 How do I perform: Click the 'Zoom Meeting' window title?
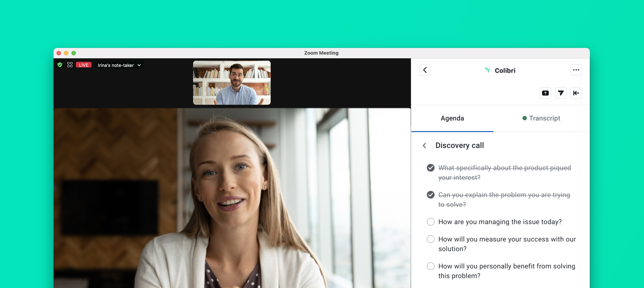pos(321,53)
